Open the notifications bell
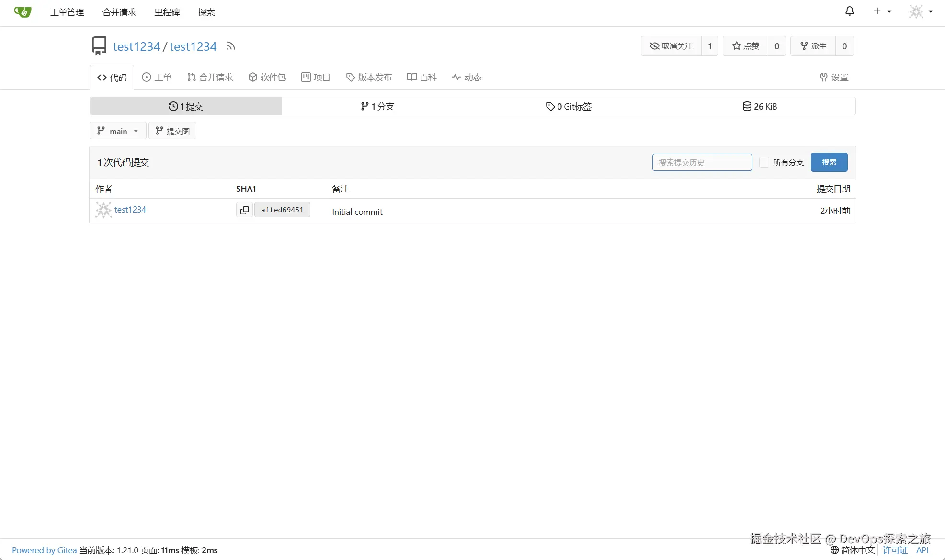 click(849, 11)
